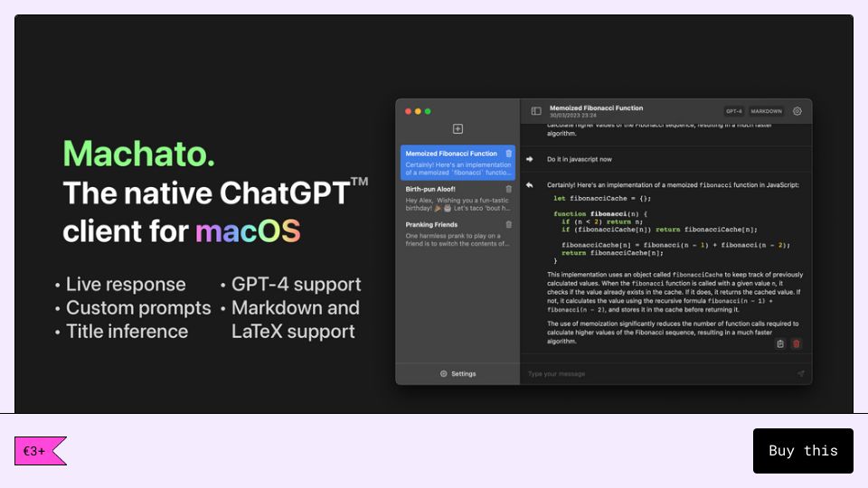Click the GPT-4 model badge
868x488 pixels.
pyautogui.click(x=734, y=111)
